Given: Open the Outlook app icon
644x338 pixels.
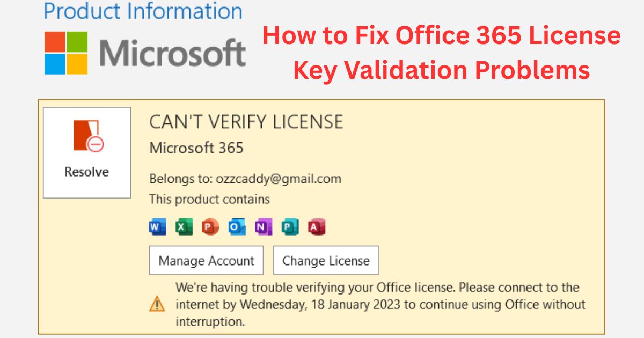Looking at the screenshot, I should (x=236, y=226).
